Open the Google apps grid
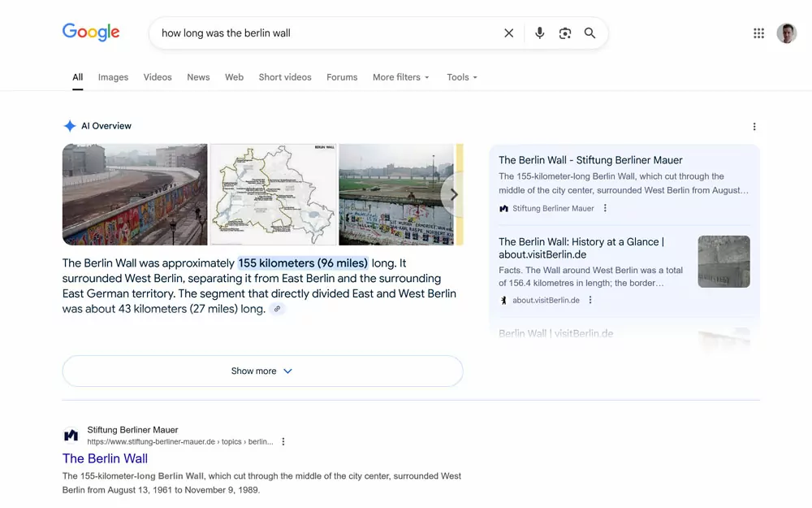The image size is (812, 508). [x=758, y=33]
